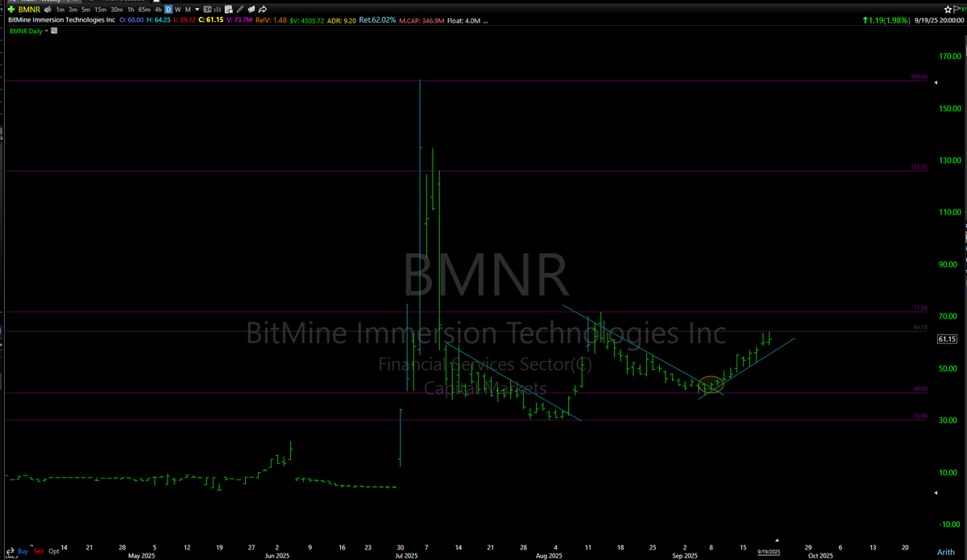Click the 9/19/2025 date marker on axis
The width and height of the screenshot is (967, 560).
(768, 551)
